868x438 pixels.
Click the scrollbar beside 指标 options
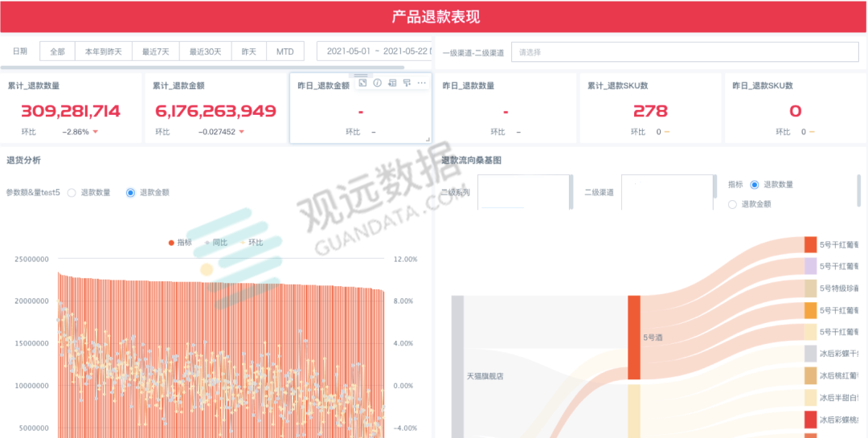click(x=858, y=190)
